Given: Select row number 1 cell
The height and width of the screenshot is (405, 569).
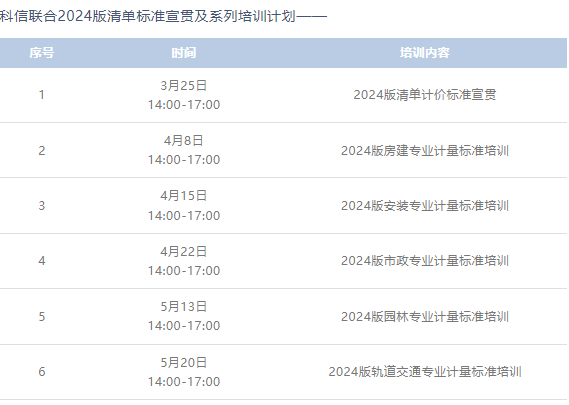Looking at the screenshot, I should point(42,95).
